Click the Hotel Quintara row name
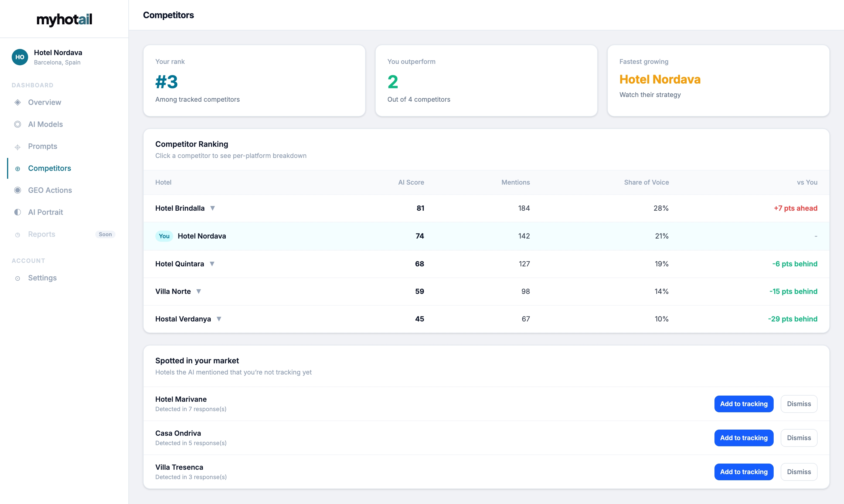 click(179, 264)
